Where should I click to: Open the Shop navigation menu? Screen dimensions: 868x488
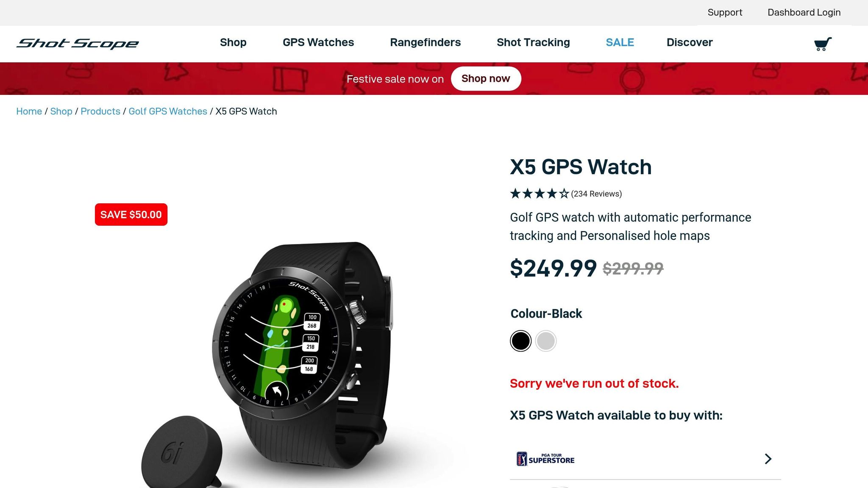pyautogui.click(x=233, y=42)
